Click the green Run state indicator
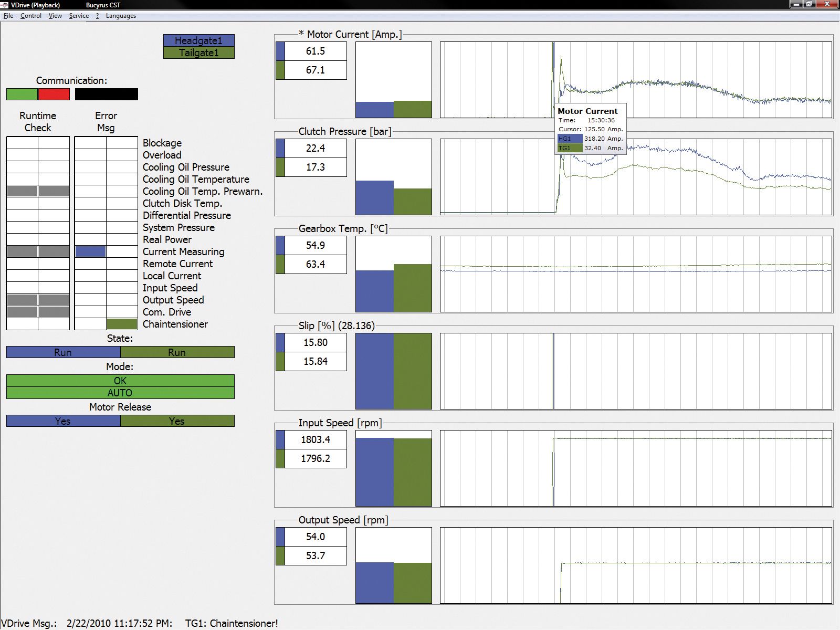 (x=177, y=352)
